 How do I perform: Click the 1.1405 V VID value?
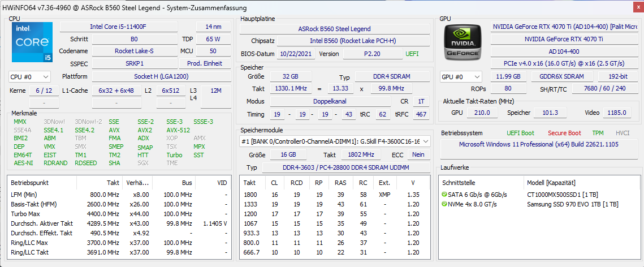coord(215,223)
